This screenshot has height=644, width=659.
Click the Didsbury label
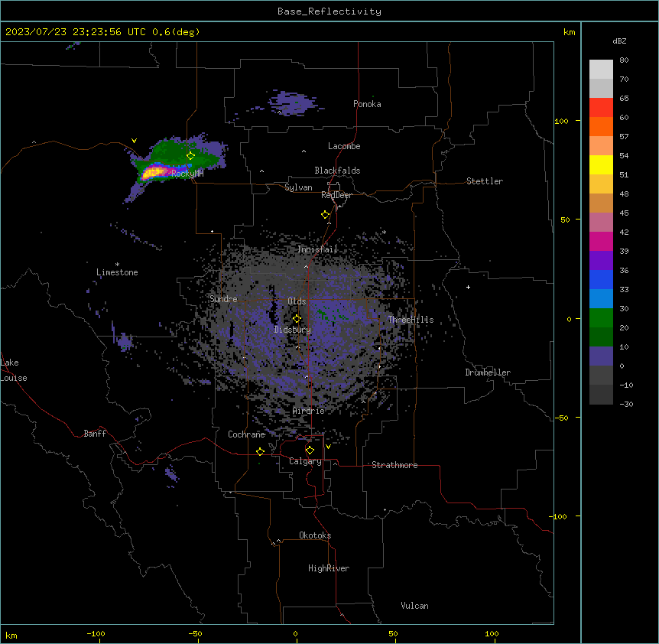click(x=293, y=330)
